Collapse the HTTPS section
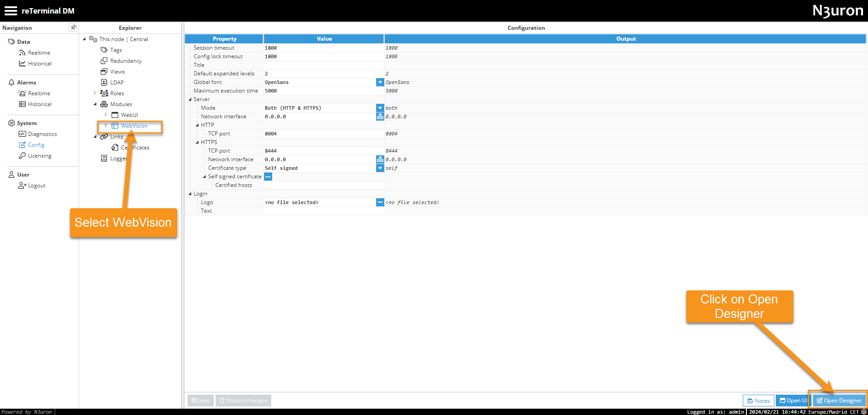868x415 pixels. click(x=197, y=142)
